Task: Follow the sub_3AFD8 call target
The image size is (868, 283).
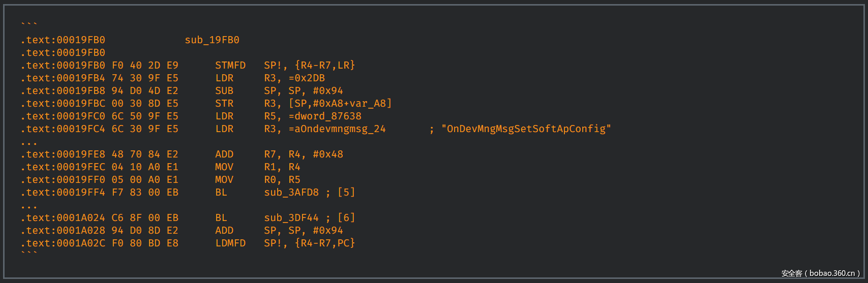Action: pos(291,193)
